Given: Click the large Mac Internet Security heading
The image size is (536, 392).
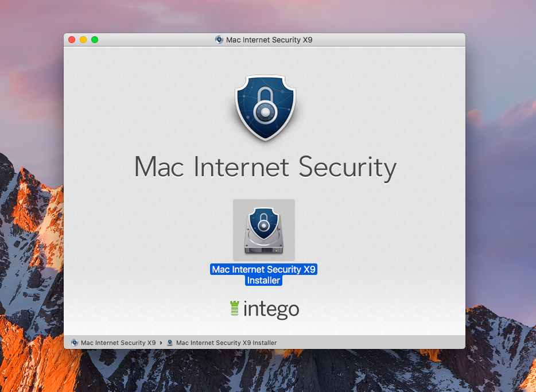Looking at the screenshot, I should tap(265, 168).
